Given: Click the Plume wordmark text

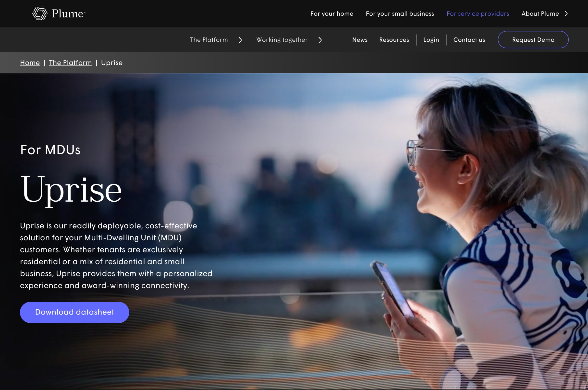Looking at the screenshot, I should 68,13.
